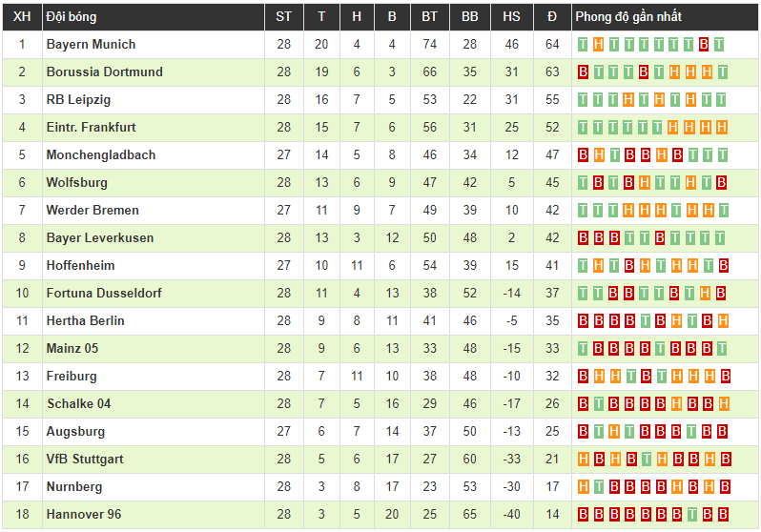761x532 pixels.
Task: Click the green T badge in VfB Stuttgart's form
Action: tap(644, 460)
